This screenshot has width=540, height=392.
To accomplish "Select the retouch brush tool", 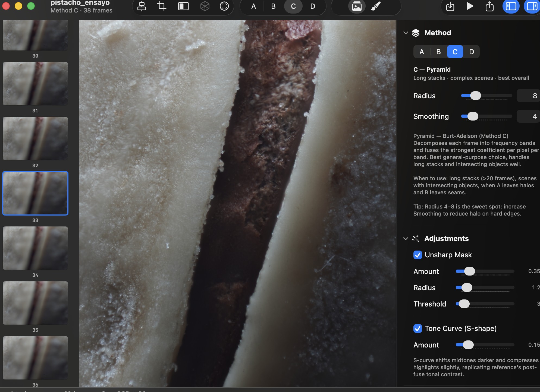I will click(x=376, y=6).
